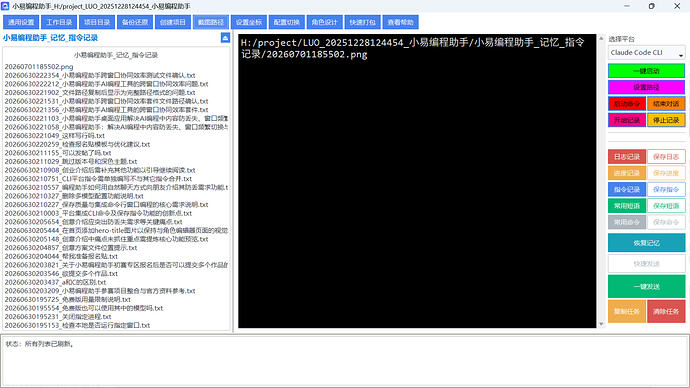Click the orange 复制任务 button
The height and width of the screenshot is (388, 690).
pyautogui.click(x=627, y=311)
